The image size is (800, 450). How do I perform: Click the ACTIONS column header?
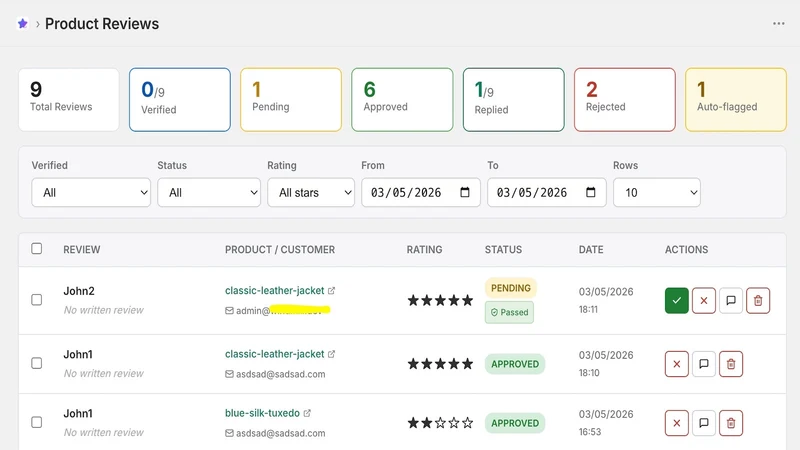(686, 249)
